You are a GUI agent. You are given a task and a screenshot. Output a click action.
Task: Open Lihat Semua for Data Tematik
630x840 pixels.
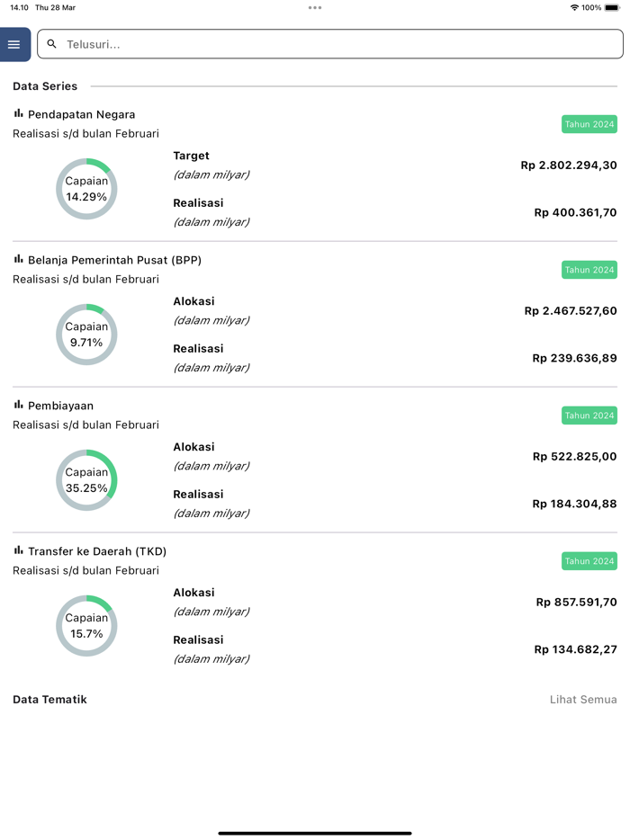(583, 700)
